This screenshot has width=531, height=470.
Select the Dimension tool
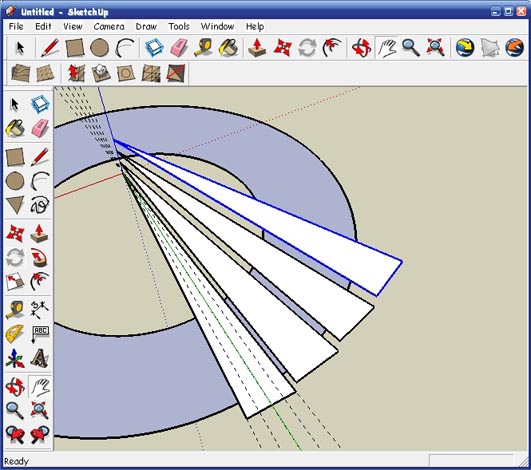pos(40,310)
